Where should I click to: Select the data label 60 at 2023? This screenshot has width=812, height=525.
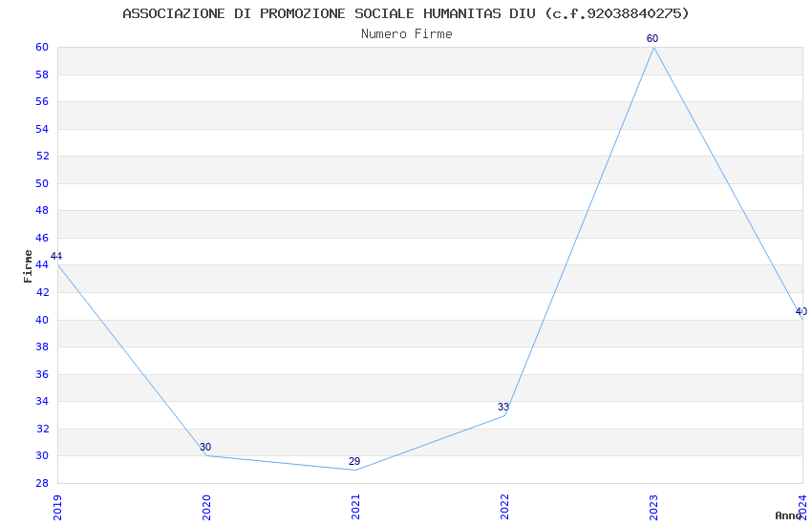tap(652, 39)
